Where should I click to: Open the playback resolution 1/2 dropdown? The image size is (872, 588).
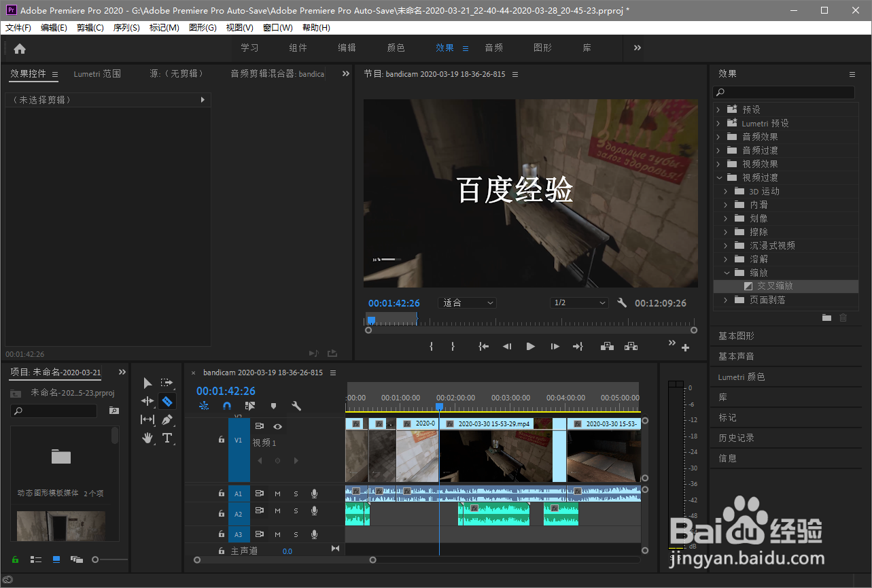point(579,302)
